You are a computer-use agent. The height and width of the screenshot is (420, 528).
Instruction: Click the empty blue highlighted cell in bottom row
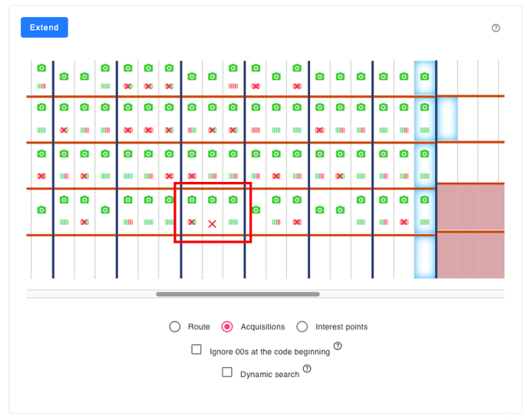click(x=424, y=256)
